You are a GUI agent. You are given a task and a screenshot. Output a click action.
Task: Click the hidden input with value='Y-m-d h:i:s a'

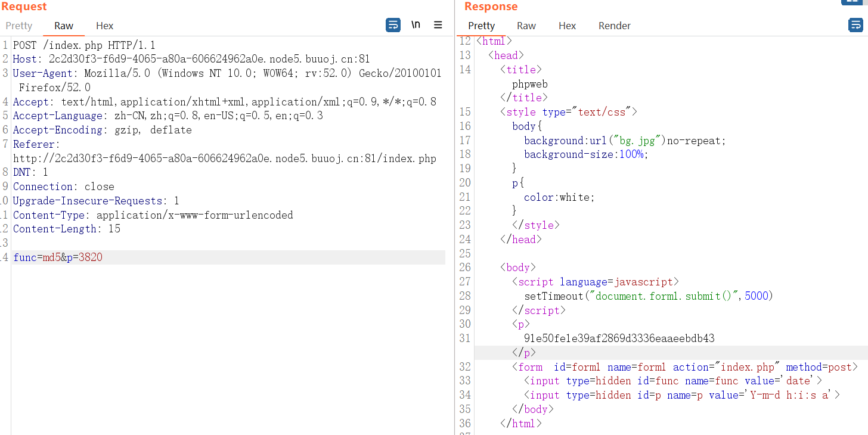click(x=682, y=395)
